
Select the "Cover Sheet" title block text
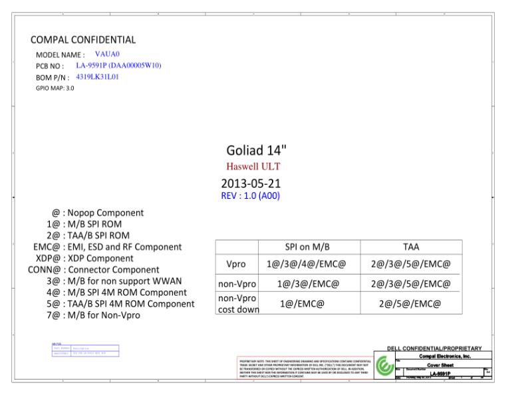pyautogui.click(x=440, y=365)
